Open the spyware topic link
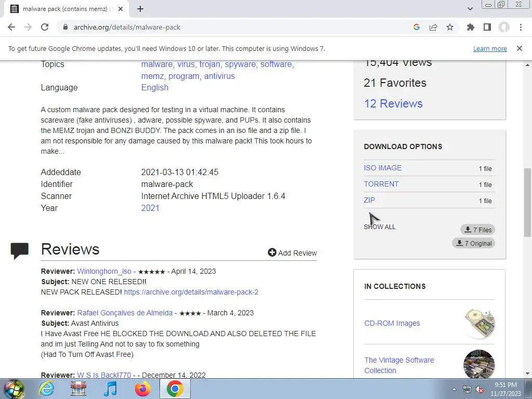The width and height of the screenshot is (532, 399). (240, 64)
